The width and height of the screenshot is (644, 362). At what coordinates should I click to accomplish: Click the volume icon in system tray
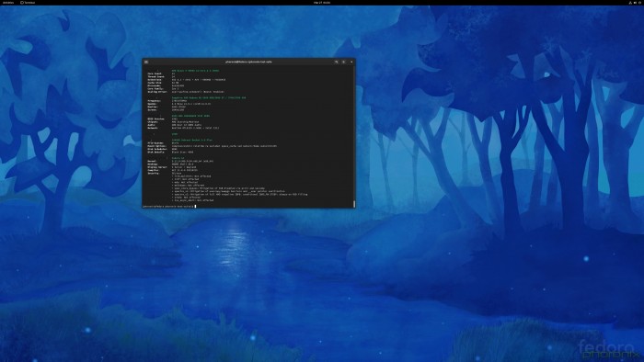[635, 3]
